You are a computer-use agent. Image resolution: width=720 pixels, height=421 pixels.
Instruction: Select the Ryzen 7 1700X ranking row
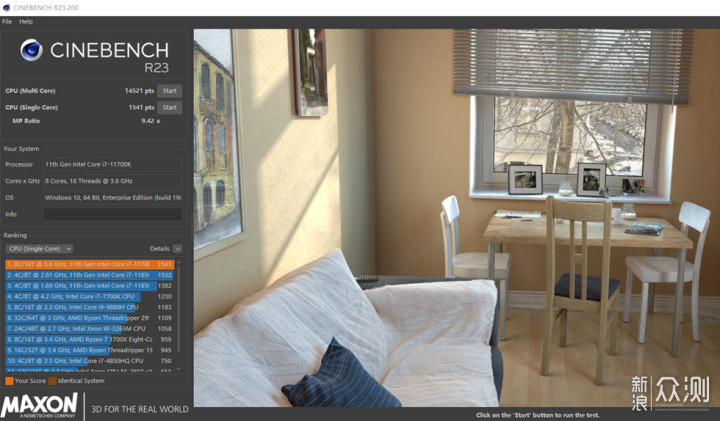click(90, 339)
